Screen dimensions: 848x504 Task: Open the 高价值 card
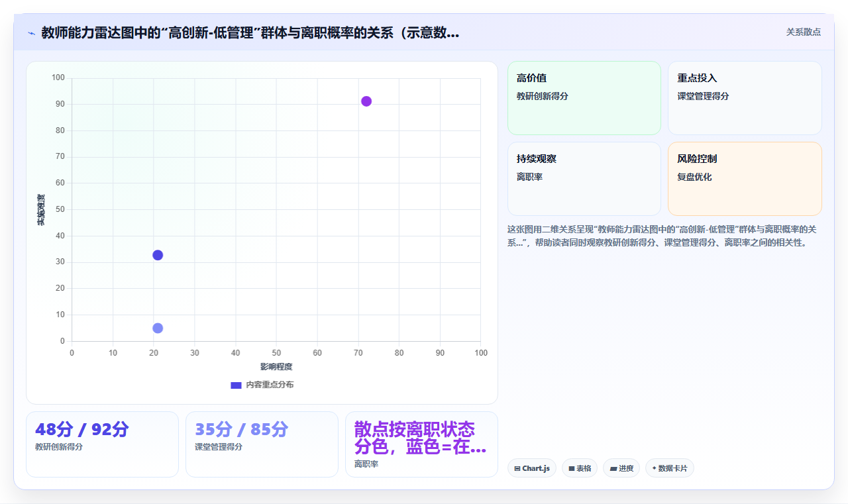584,98
